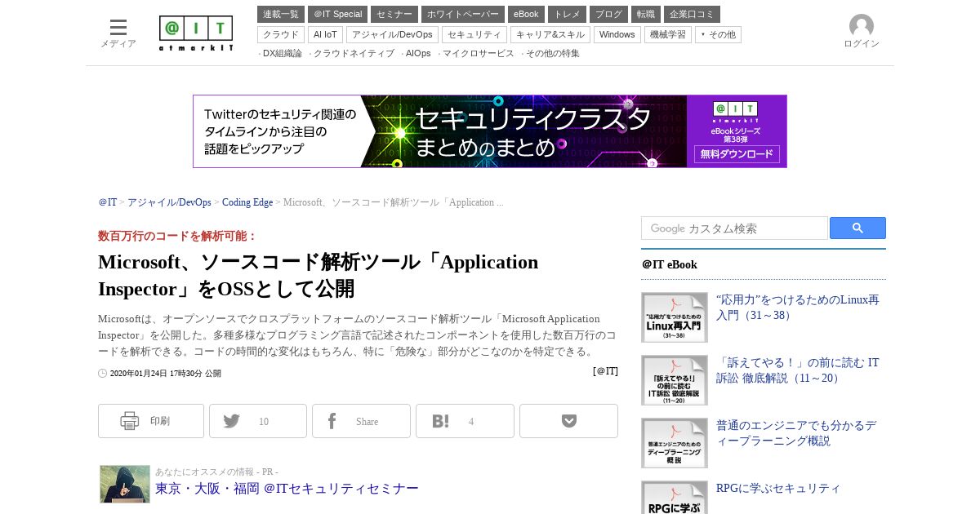Select the 機械学習 category tab

[x=668, y=34]
